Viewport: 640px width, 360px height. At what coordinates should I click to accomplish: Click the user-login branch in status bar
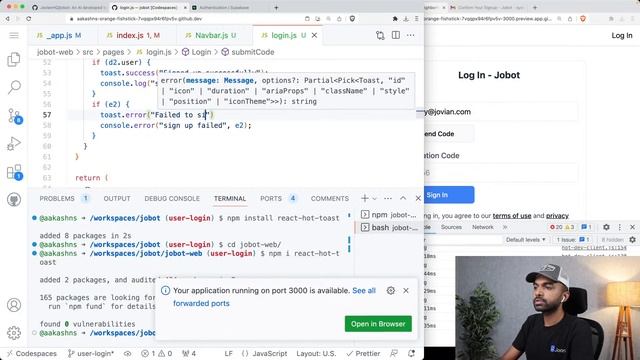[91, 353]
